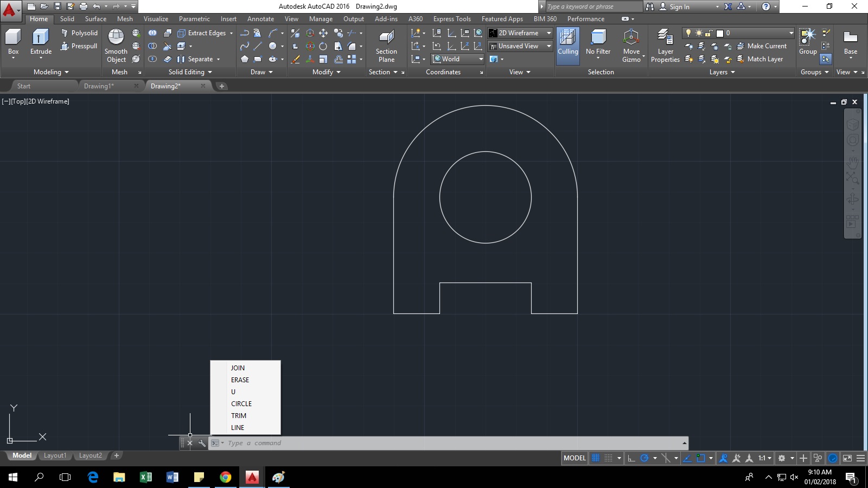Viewport: 868px width, 488px height.
Task: Select the Smooth Object mesh tool
Action: [116, 46]
